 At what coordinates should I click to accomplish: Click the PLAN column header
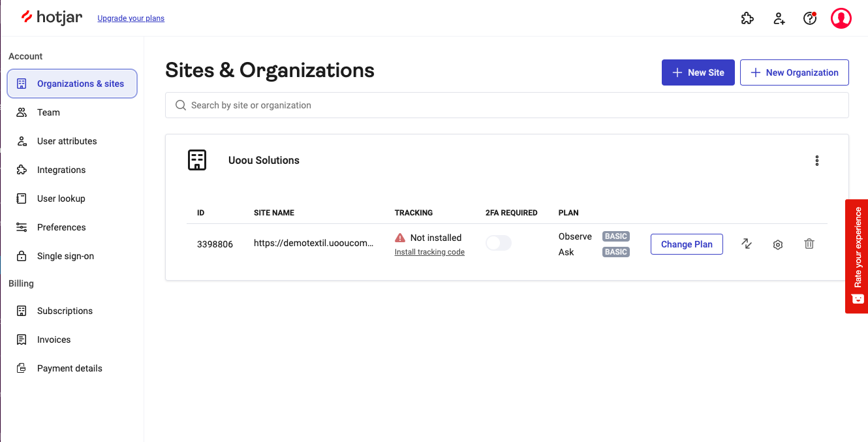coord(568,213)
